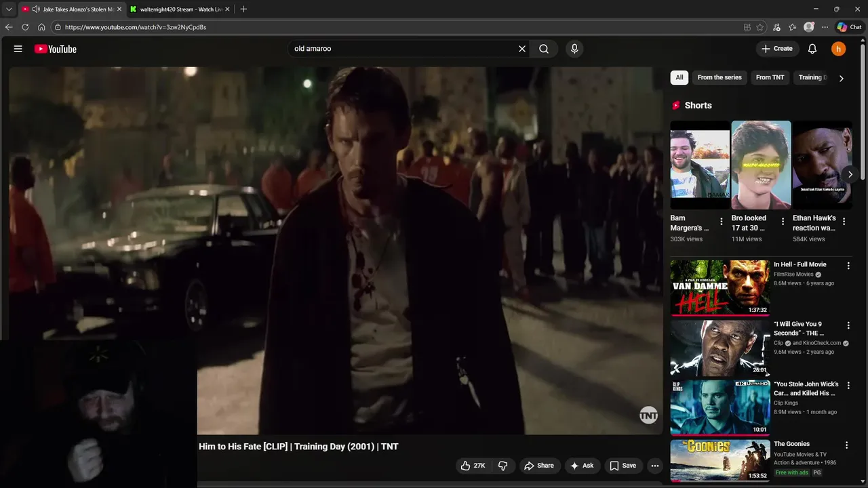Open The Goonies movie thumbnail
The image size is (868, 488).
[x=720, y=461]
